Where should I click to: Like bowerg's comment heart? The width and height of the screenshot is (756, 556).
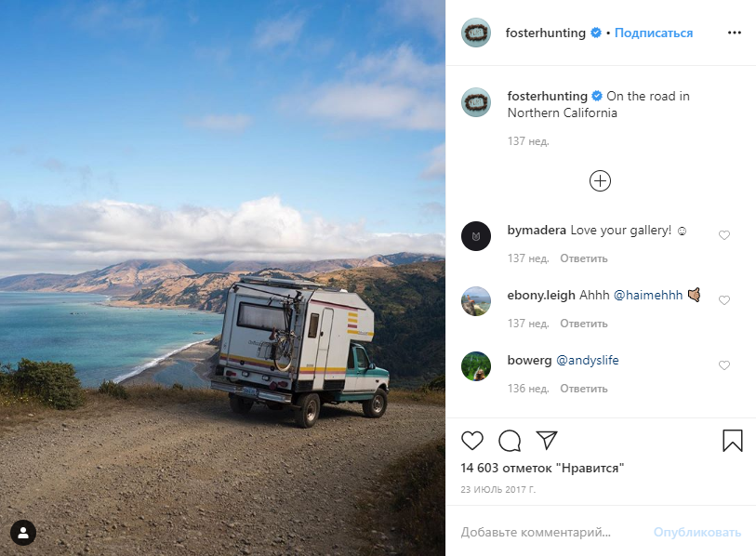coord(724,365)
